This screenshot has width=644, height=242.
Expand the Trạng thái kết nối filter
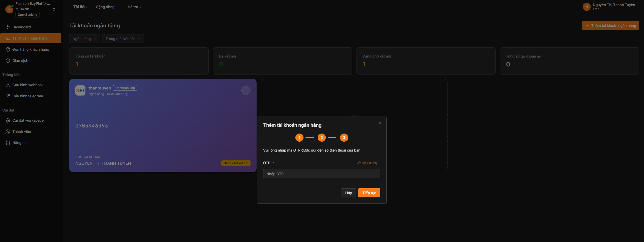[x=123, y=39]
